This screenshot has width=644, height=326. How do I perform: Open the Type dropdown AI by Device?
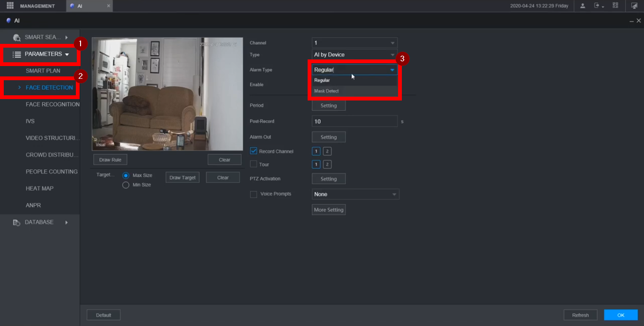[x=354, y=55]
